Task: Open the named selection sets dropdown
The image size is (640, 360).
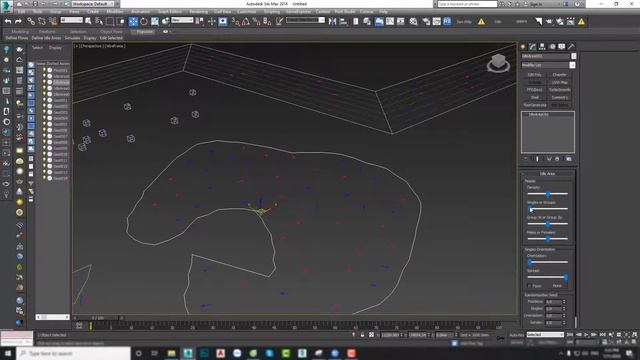Action: (x=305, y=20)
